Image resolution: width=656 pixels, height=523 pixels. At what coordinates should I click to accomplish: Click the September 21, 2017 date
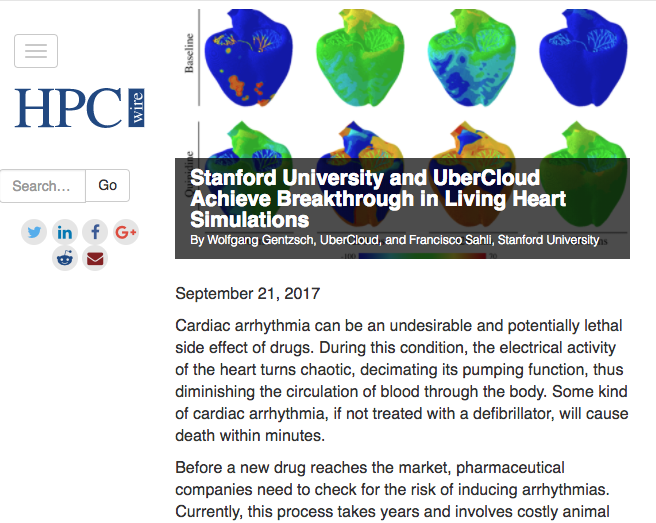pyautogui.click(x=248, y=293)
